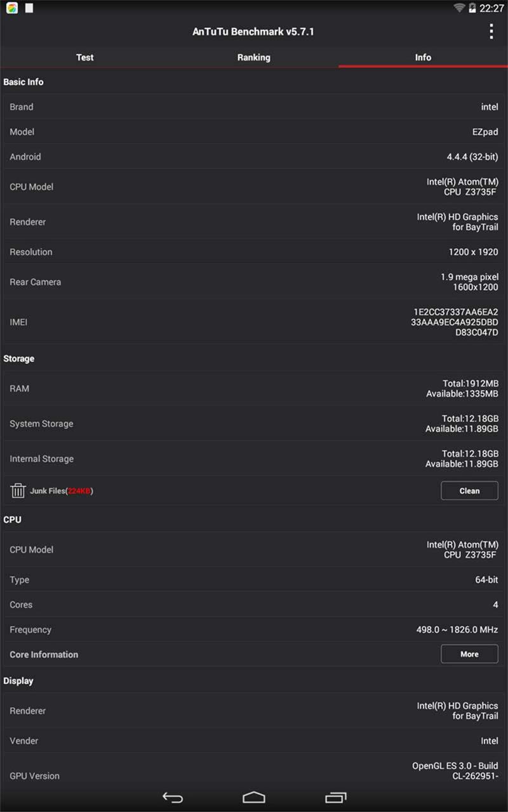The width and height of the screenshot is (508, 812).
Task: Tap the Resolution row
Action: point(254,252)
